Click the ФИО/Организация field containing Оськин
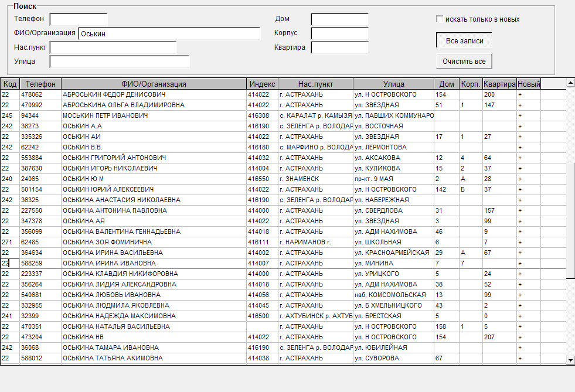This screenshot has width=575, height=392. (x=169, y=34)
